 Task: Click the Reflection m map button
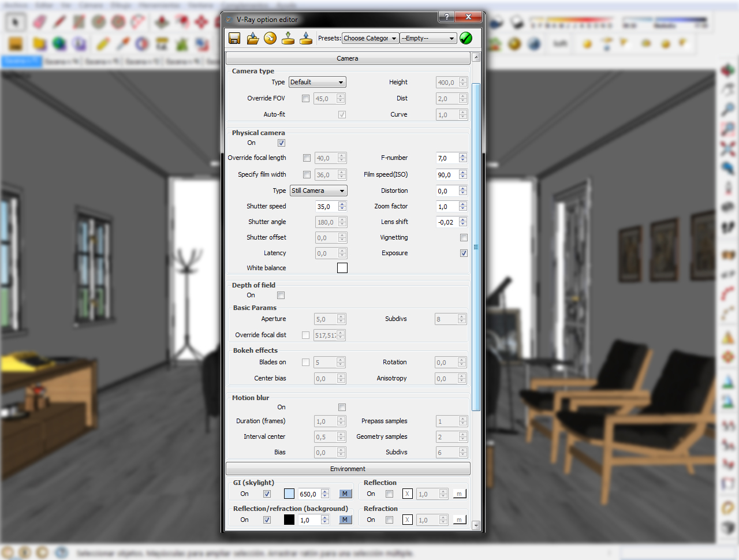[x=459, y=494]
